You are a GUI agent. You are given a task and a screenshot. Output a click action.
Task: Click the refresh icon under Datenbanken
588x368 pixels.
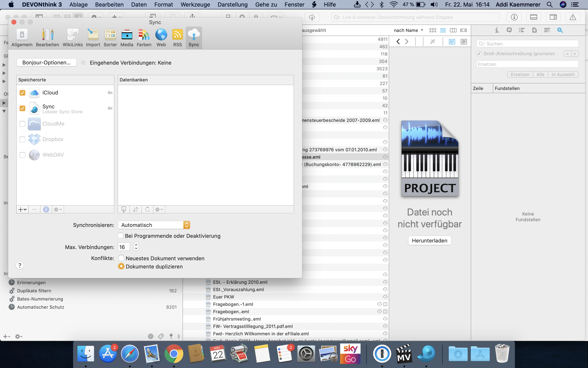coord(147,209)
